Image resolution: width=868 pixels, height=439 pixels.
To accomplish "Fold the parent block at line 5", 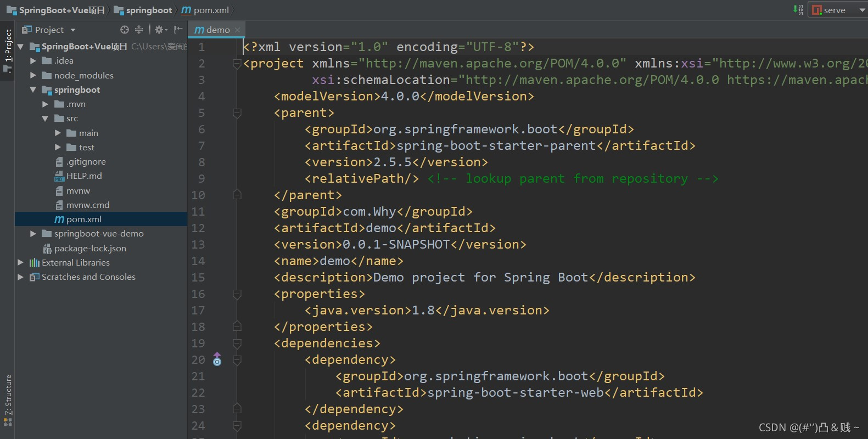I will 237,113.
